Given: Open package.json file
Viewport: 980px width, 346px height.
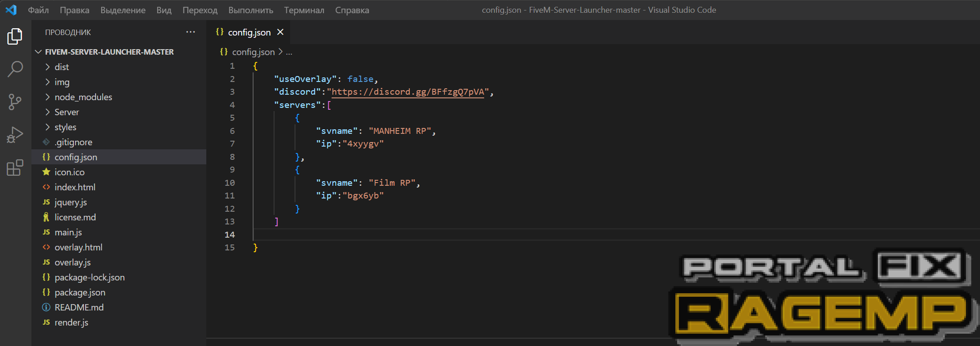Looking at the screenshot, I should (x=80, y=292).
